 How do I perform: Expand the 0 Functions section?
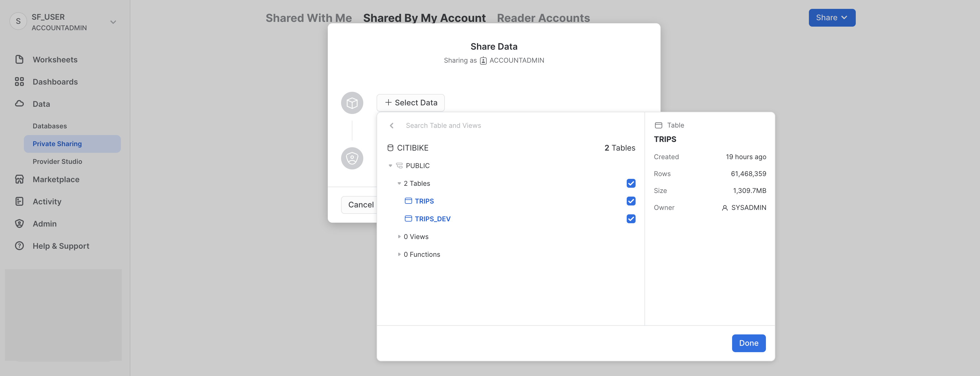pos(399,254)
